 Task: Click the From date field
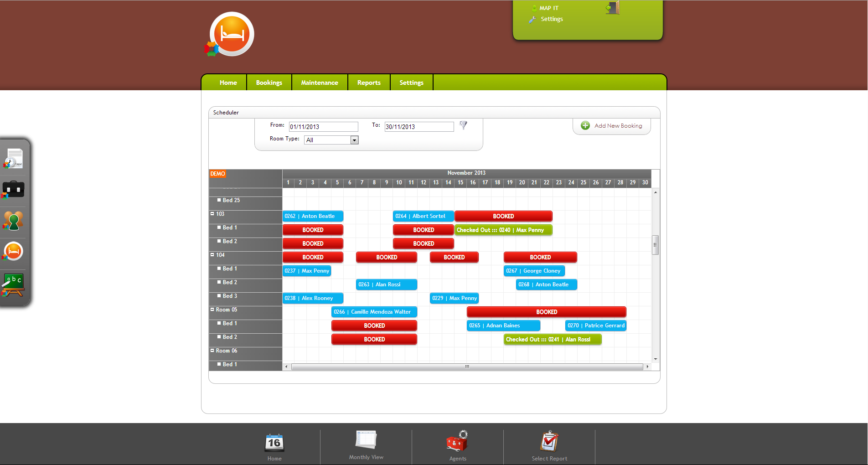click(323, 127)
